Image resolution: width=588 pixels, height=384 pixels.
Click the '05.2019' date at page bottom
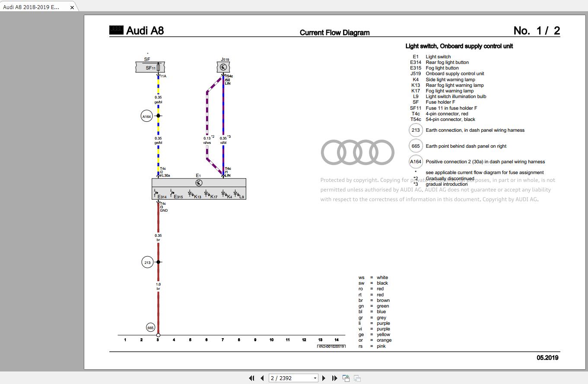547,358
